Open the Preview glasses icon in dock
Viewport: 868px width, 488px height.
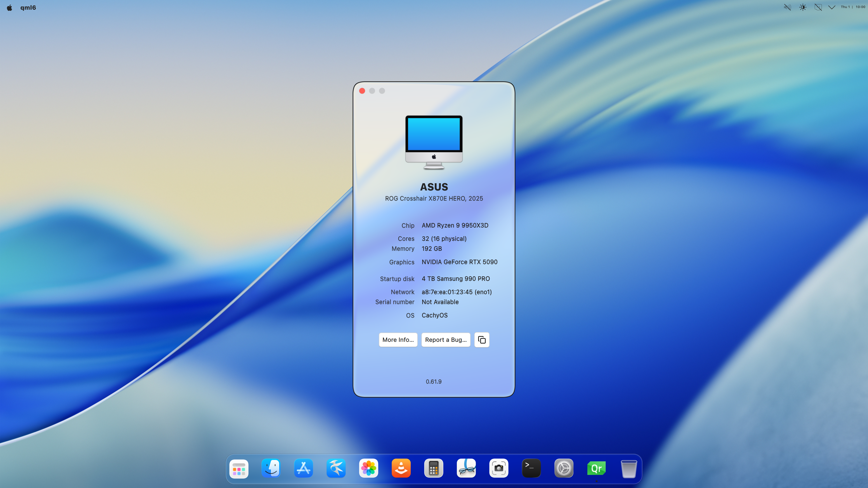point(466,469)
